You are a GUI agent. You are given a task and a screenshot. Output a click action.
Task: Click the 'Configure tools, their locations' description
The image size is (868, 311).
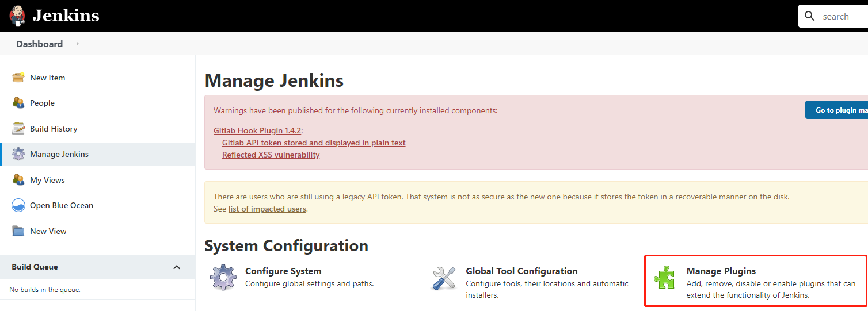point(547,289)
